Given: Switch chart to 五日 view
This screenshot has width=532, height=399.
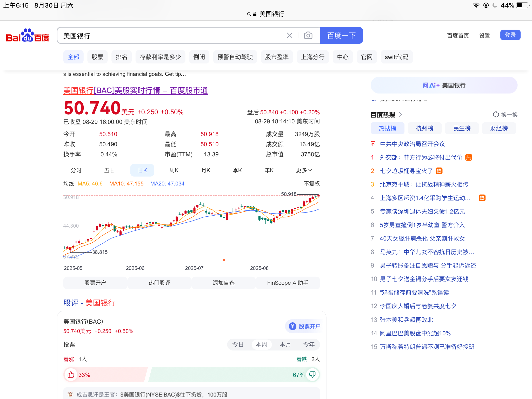Looking at the screenshot, I should click(110, 170).
